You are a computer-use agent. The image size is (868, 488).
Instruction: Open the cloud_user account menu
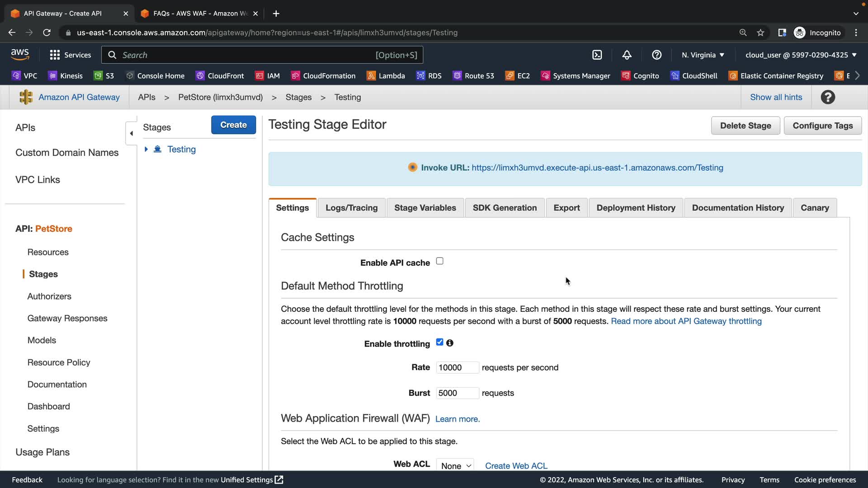coord(801,55)
